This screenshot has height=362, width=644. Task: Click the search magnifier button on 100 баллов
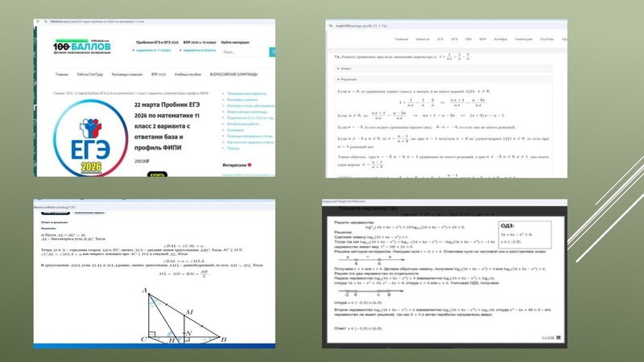[x=272, y=51]
